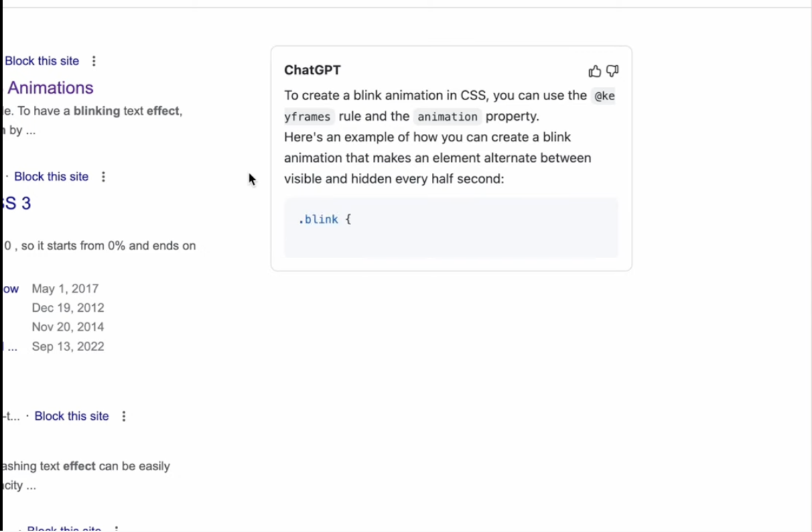The height and width of the screenshot is (532, 812).
Task: Click three-dot menu next to second Block this site
Action: pyautogui.click(x=103, y=176)
